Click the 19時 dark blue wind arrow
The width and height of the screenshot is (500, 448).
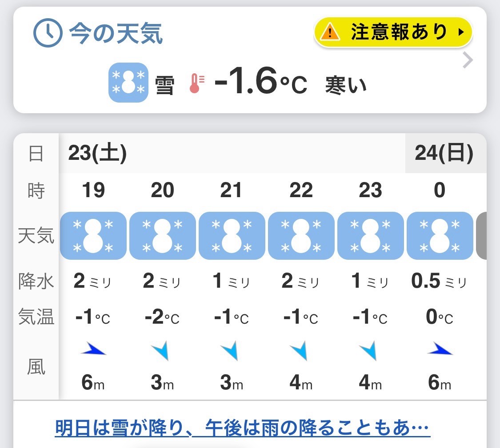point(93,349)
